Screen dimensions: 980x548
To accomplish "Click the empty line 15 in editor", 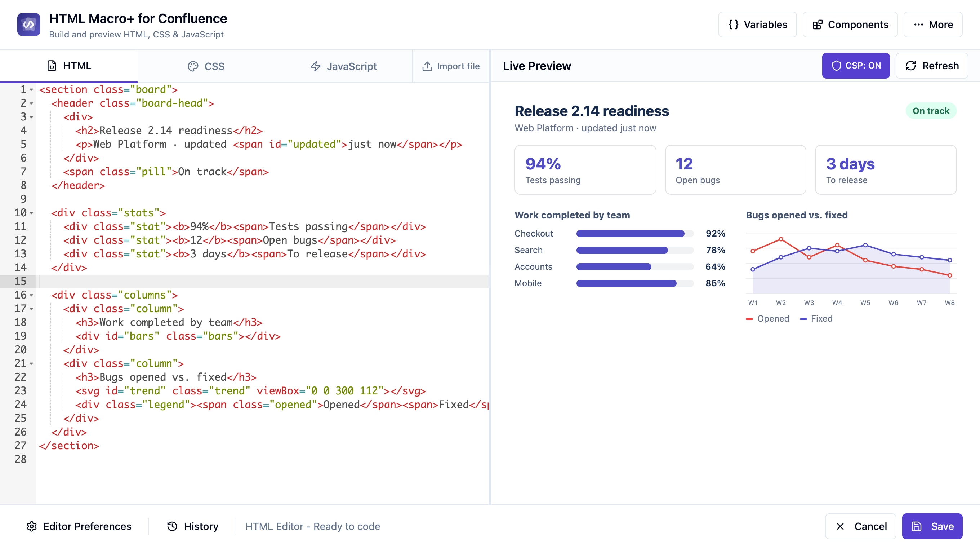I will click(263, 281).
